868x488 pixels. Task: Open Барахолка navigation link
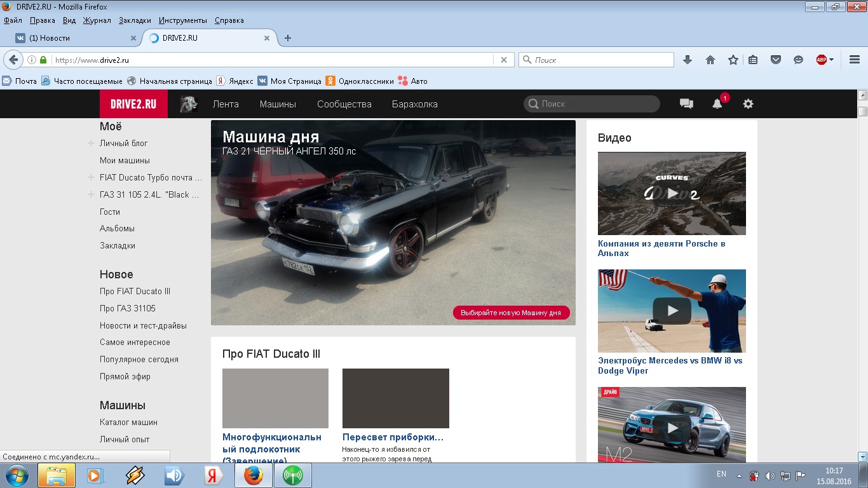[414, 104]
